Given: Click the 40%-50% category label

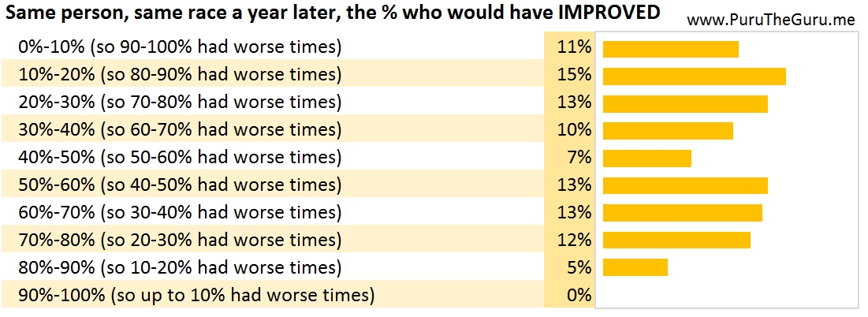Looking at the screenshot, I should click(180, 158).
